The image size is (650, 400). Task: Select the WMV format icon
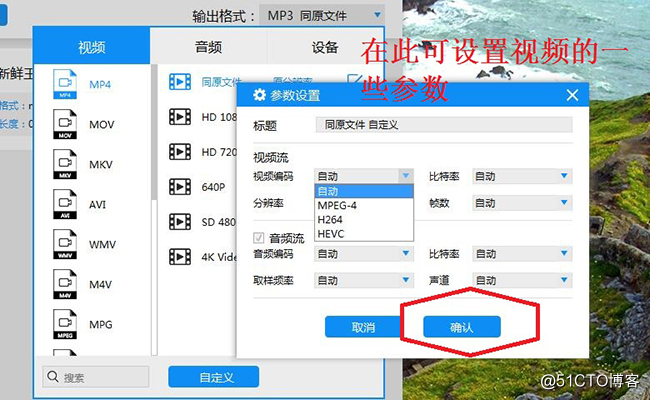[65, 244]
